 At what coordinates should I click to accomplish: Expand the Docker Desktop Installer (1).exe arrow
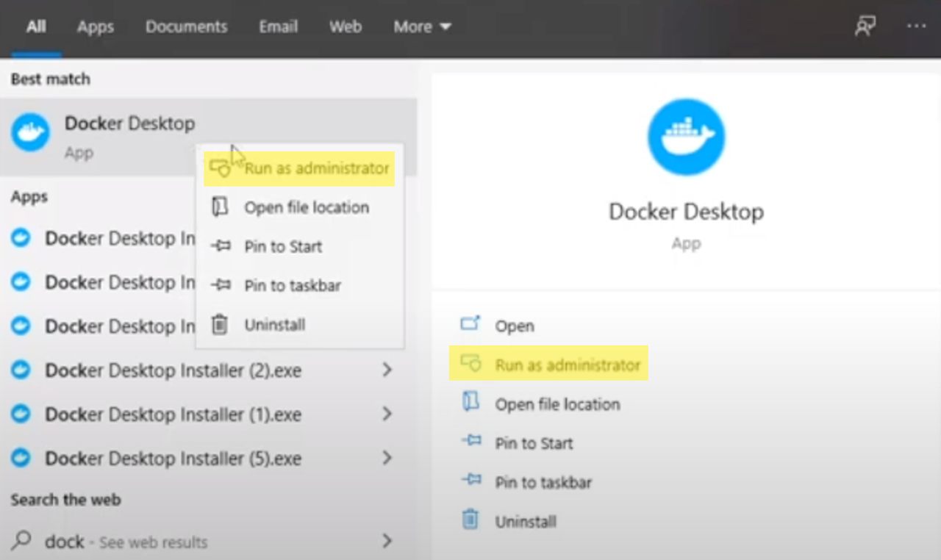tap(387, 414)
